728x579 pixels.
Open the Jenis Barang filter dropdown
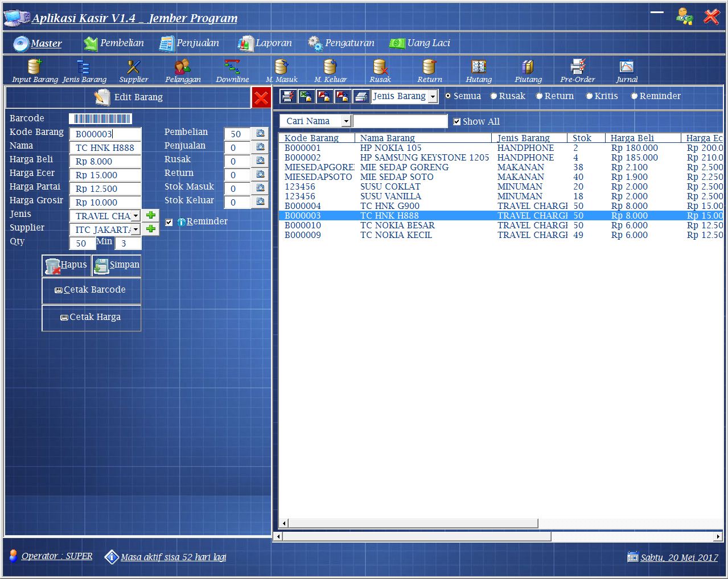[x=433, y=97]
